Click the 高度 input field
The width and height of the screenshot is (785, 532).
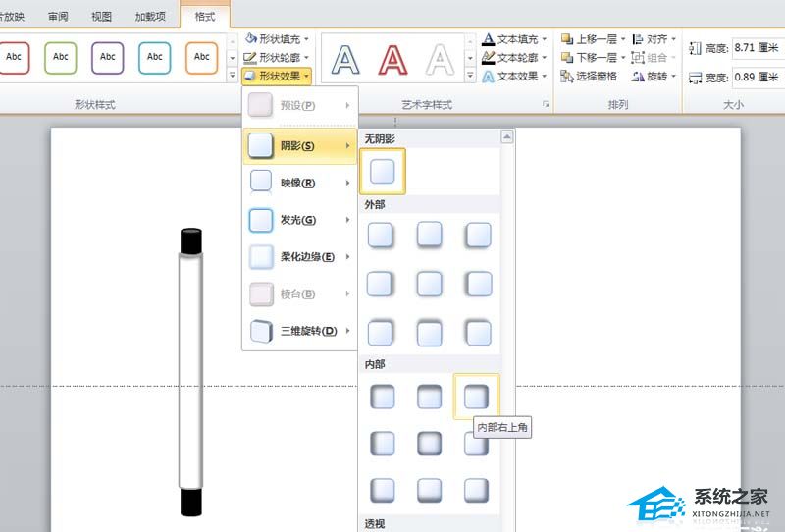[x=758, y=48]
